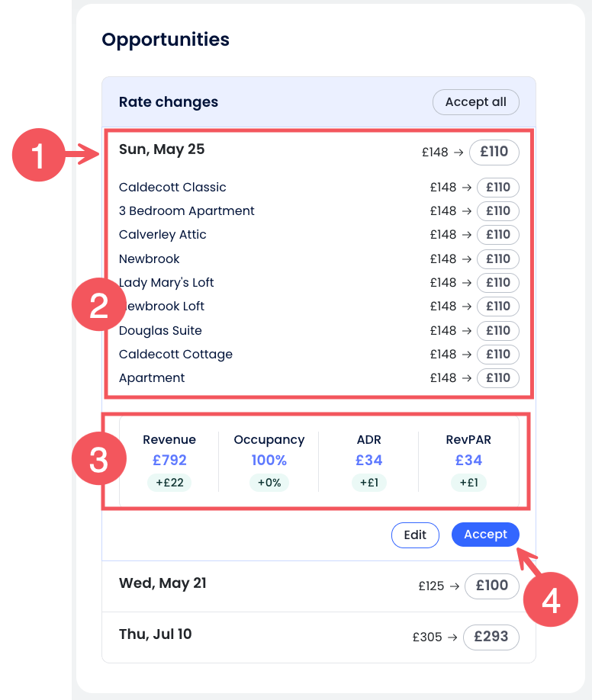
Task: Click the Revenue £792 metric
Action: tap(169, 460)
